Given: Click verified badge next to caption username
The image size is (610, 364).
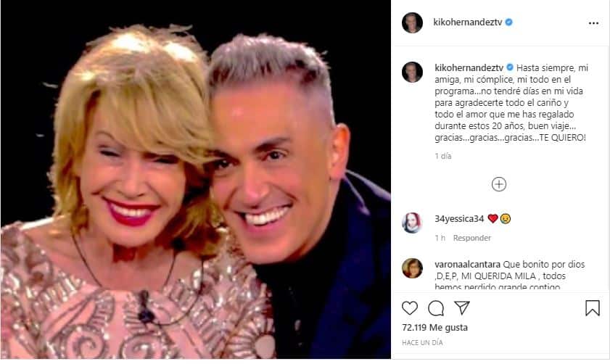Looking at the screenshot, I should point(510,67).
